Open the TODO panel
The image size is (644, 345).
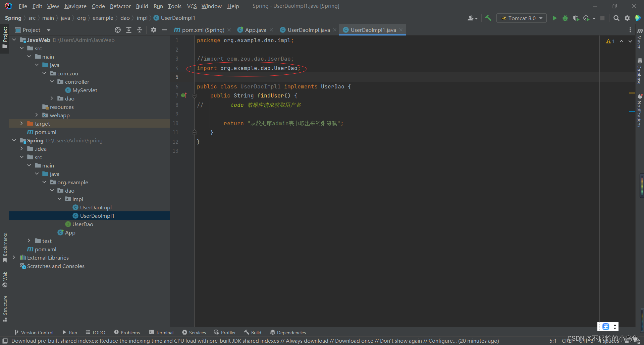pos(95,333)
